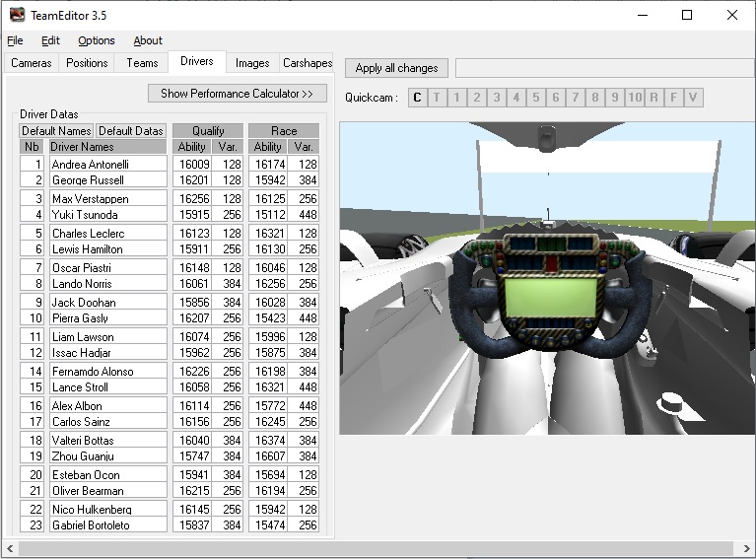
Task: Click the Race column group header
Action: 284,131
